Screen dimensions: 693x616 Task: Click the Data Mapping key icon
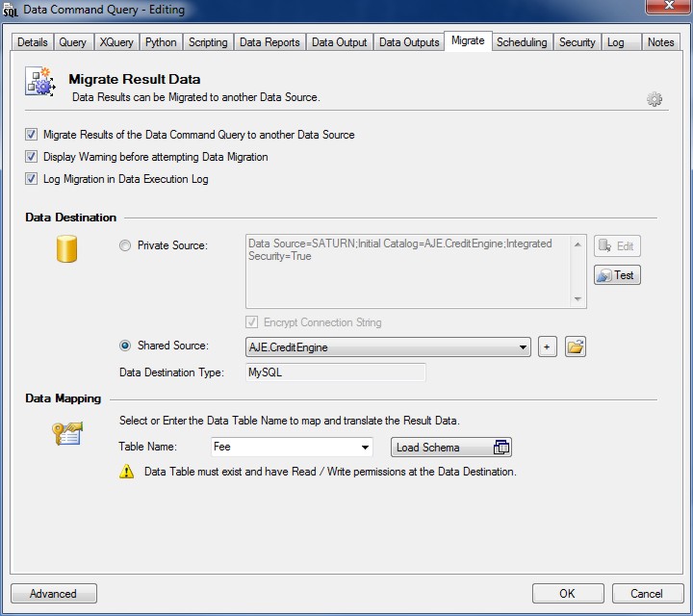66,434
